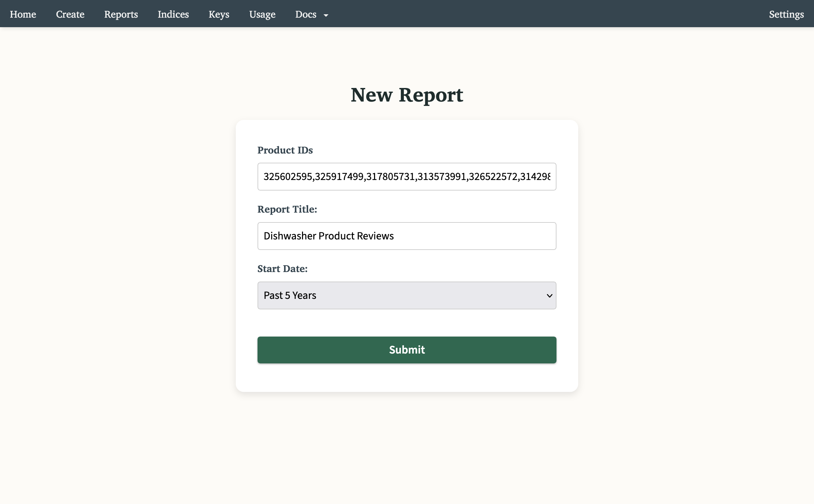Click the Docs dropdown arrow icon
The height and width of the screenshot is (504, 814).
click(x=326, y=15)
